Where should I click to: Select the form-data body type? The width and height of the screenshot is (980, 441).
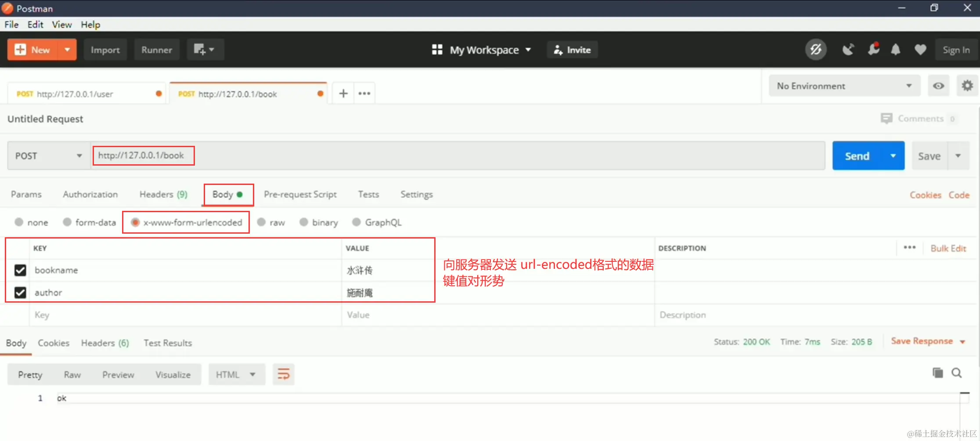click(x=67, y=222)
